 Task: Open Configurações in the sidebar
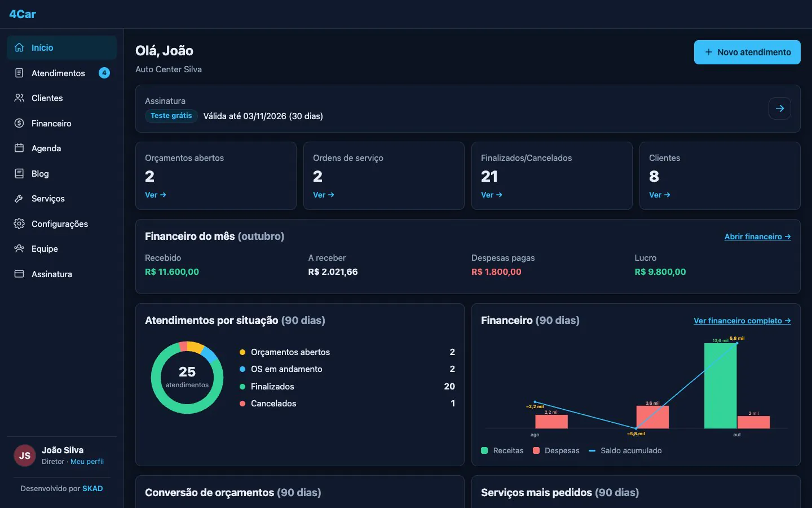(62, 224)
